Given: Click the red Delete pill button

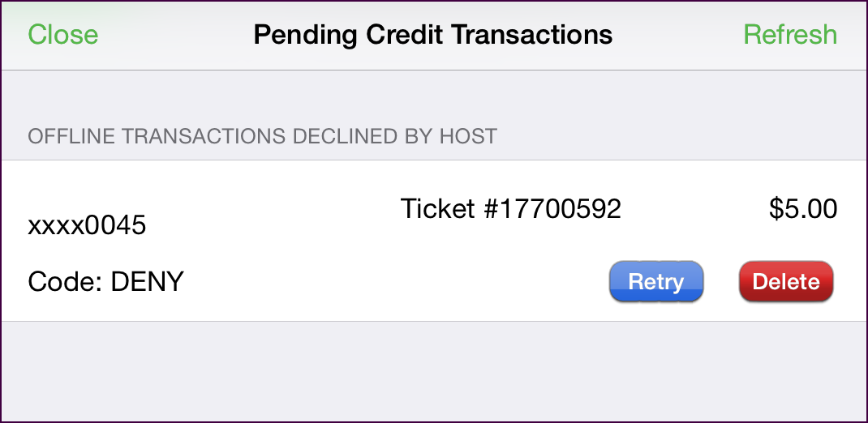Looking at the screenshot, I should 786,281.
